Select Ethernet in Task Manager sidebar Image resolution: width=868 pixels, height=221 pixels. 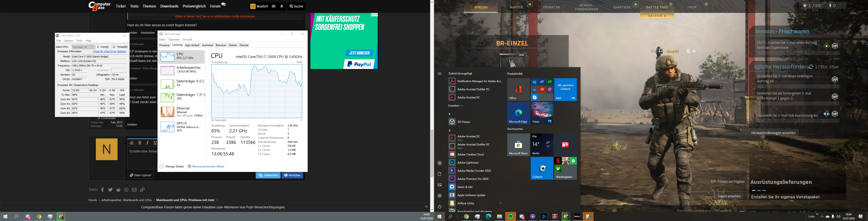pyautogui.click(x=182, y=112)
